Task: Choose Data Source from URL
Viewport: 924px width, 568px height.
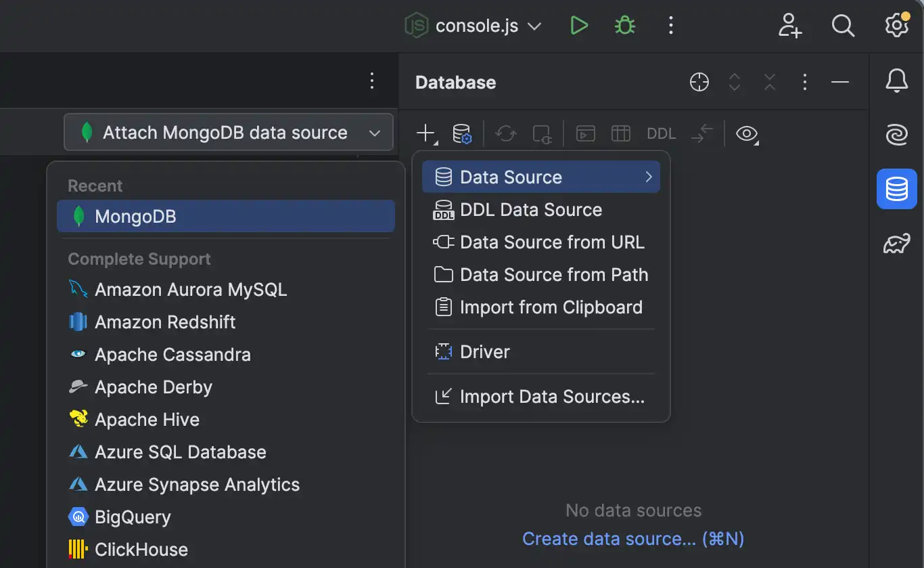Action: click(540, 242)
